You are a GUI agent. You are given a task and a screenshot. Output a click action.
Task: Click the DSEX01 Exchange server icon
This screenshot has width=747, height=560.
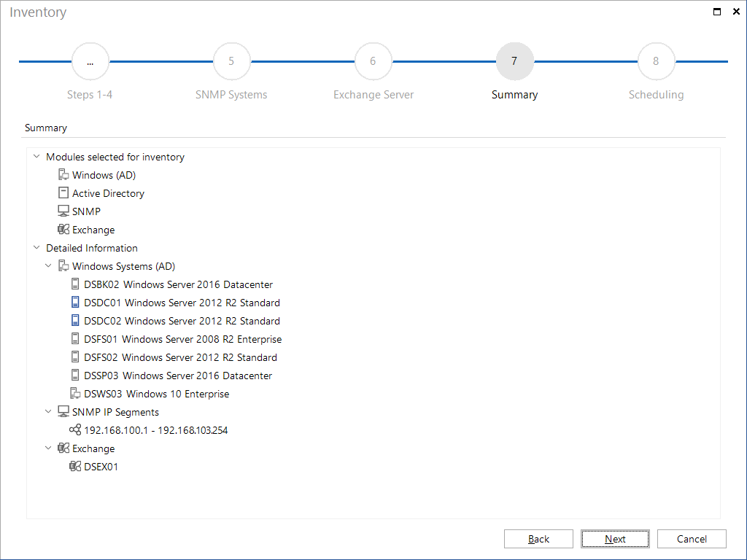75,466
